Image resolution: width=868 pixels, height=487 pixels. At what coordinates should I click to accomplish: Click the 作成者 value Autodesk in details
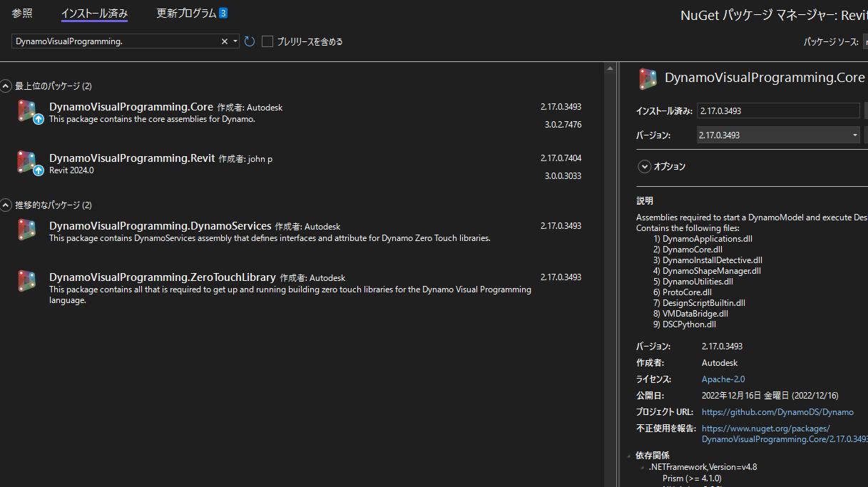720,363
